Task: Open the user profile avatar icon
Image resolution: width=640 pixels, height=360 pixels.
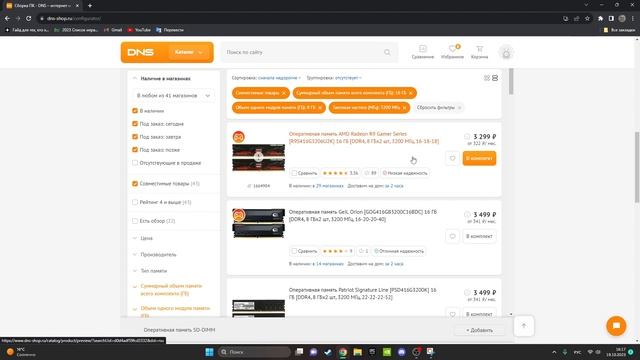Action: coord(506,53)
